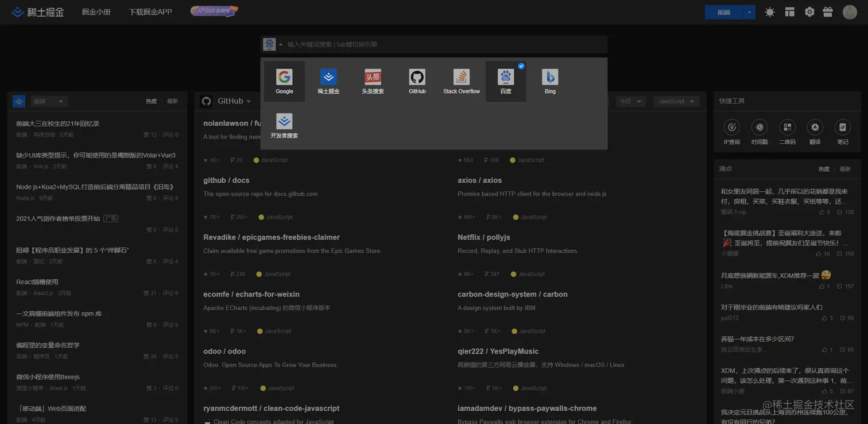Open the 掘金小册 menu item
868x424 pixels.
click(96, 11)
